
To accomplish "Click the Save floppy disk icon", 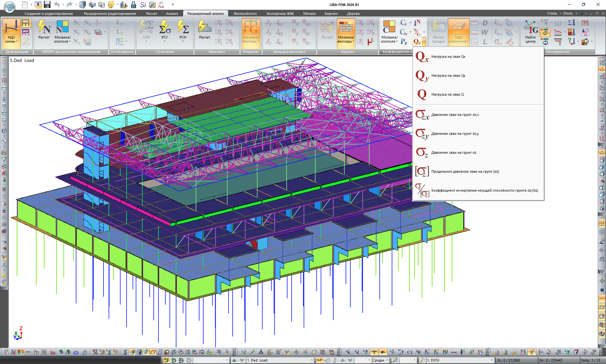I will coord(47,4).
